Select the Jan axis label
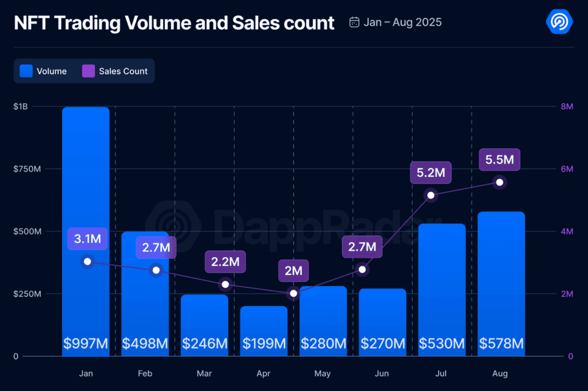This screenshot has height=391, width=588. tap(86, 373)
